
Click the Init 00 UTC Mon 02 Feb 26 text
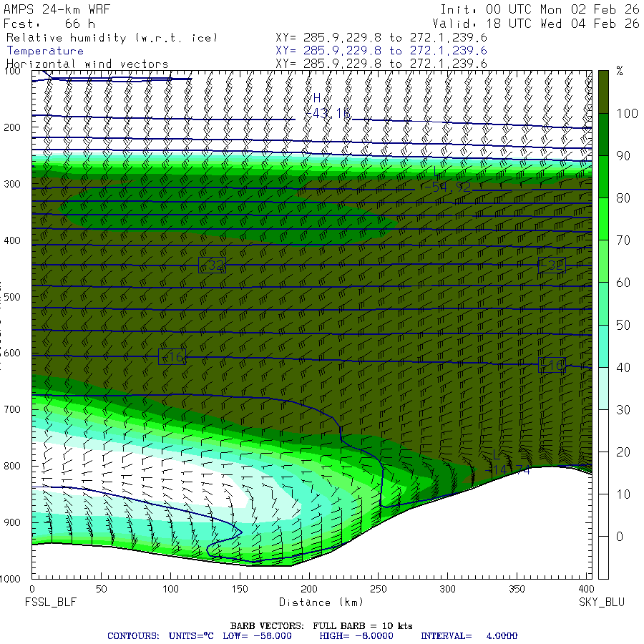(540, 9)
